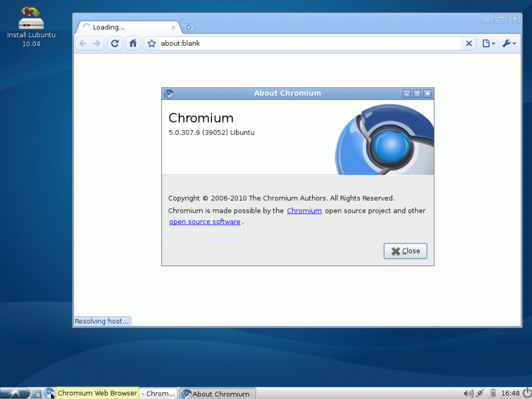The width and height of the screenshot is (532, 399).
Task: Check the battery status icon
Action: [x=493, y=393]
